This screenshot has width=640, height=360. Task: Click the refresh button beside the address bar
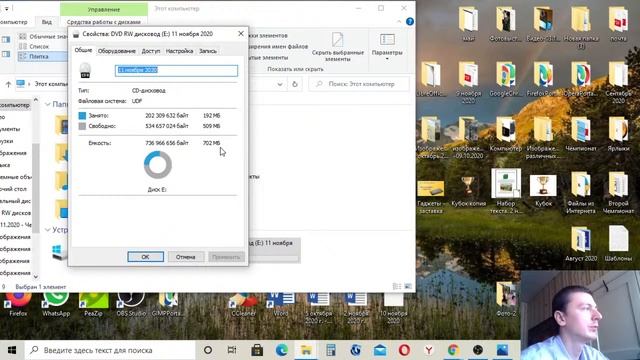295,84
